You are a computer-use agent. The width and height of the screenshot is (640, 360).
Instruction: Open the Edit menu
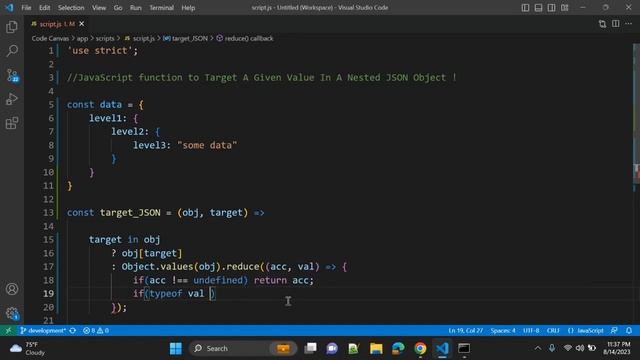44,8
